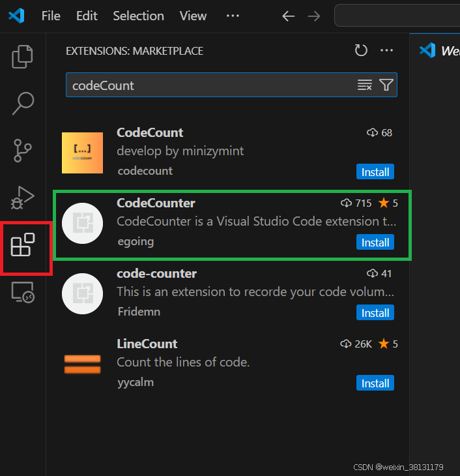The width and height of the screenshot is (460, 476).
Task: Open the Extensions view icon
Action: pyautogui.click(x=22, y=245)
